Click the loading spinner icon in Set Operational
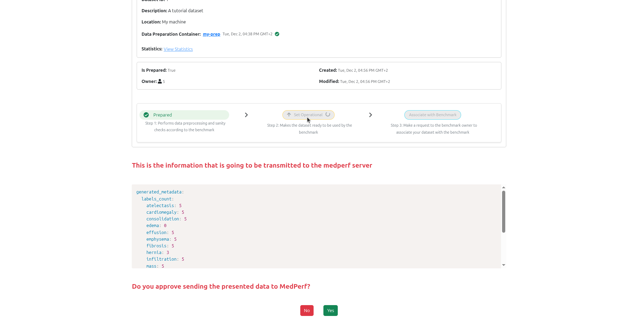Image resolution: width=644 pixels, height=324 pixels. [328, 114]
